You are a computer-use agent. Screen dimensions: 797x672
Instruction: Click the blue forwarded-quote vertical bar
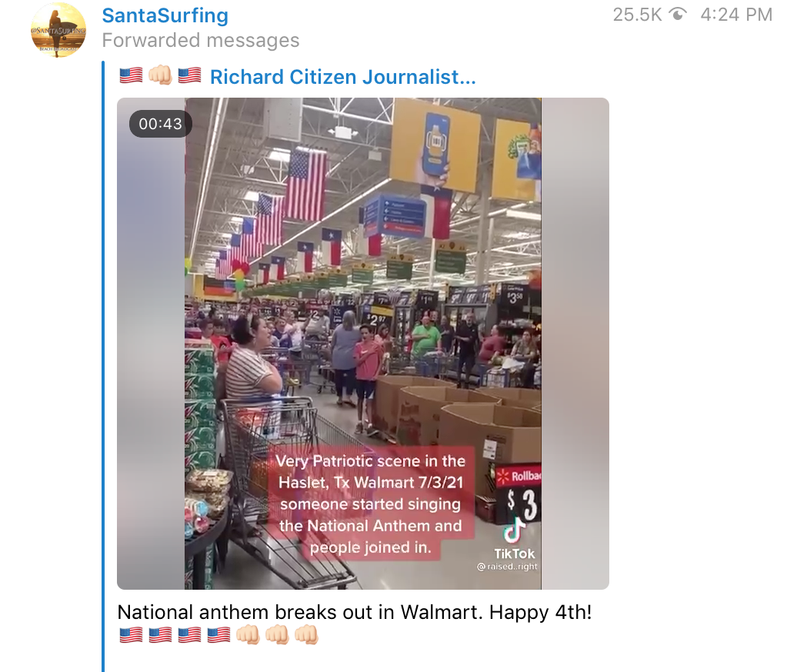click(103, 366)
